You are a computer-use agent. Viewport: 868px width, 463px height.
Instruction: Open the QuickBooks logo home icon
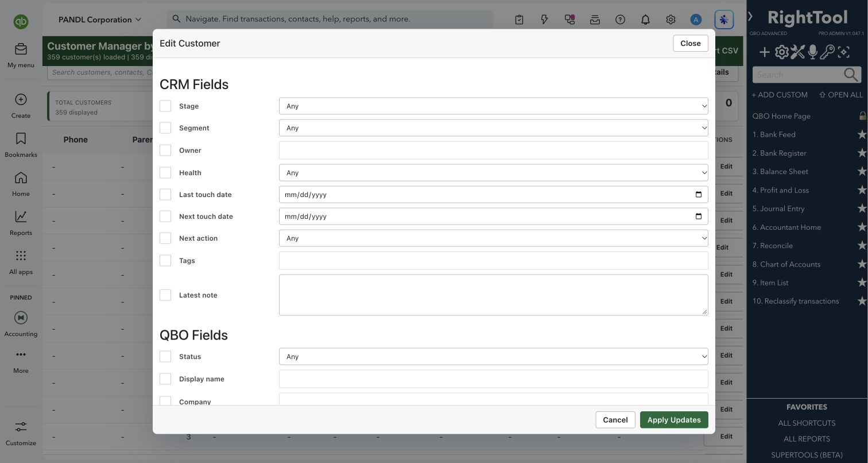click(x=21, y=22)
